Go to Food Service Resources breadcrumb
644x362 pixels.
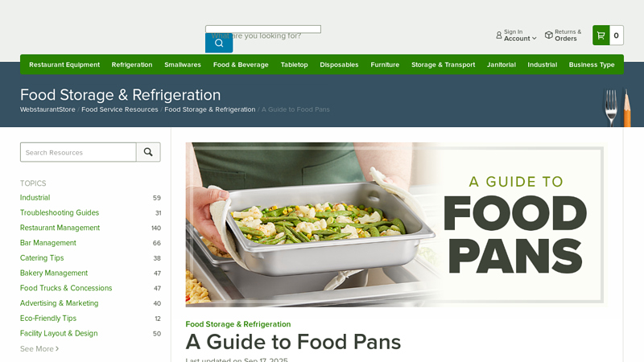coord(119,109)
